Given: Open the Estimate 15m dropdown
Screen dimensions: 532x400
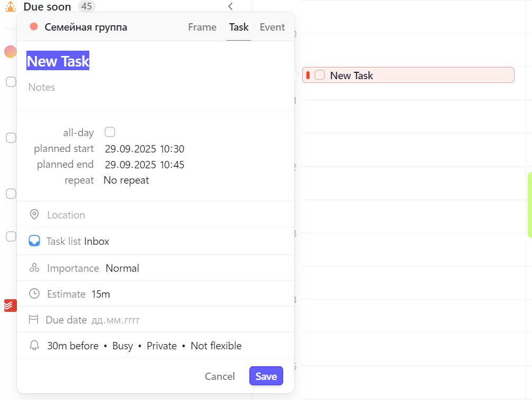Looking at the screenshot, I should pyautogui.click(x=100, y=294).
